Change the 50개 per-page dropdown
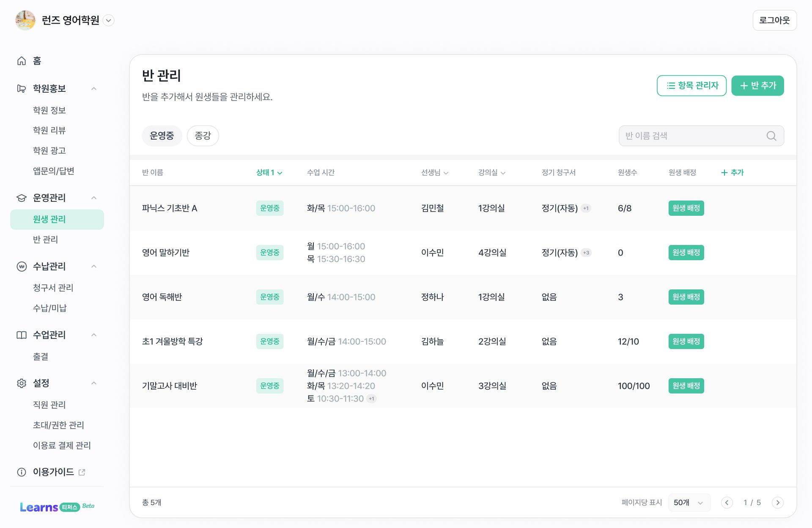This screenshot has height=528, width=812. point(689,502)
